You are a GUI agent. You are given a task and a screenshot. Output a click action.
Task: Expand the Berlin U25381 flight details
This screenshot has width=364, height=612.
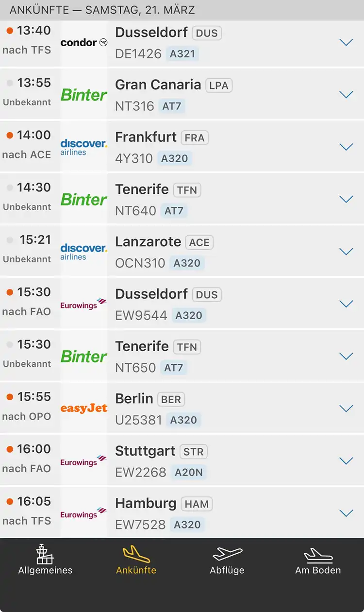pyautogui.click(x=346, y=408)
